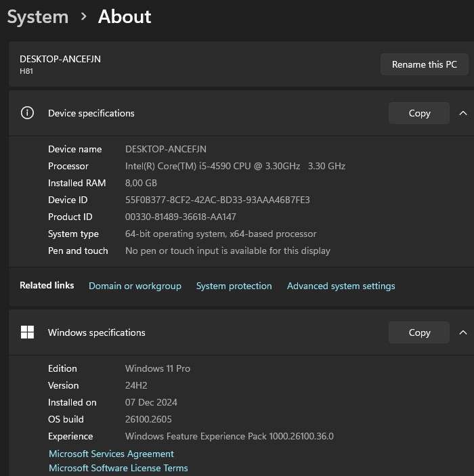The image size is (474, 476).
Task: Click the Processor label
Action: pos(68,166)
